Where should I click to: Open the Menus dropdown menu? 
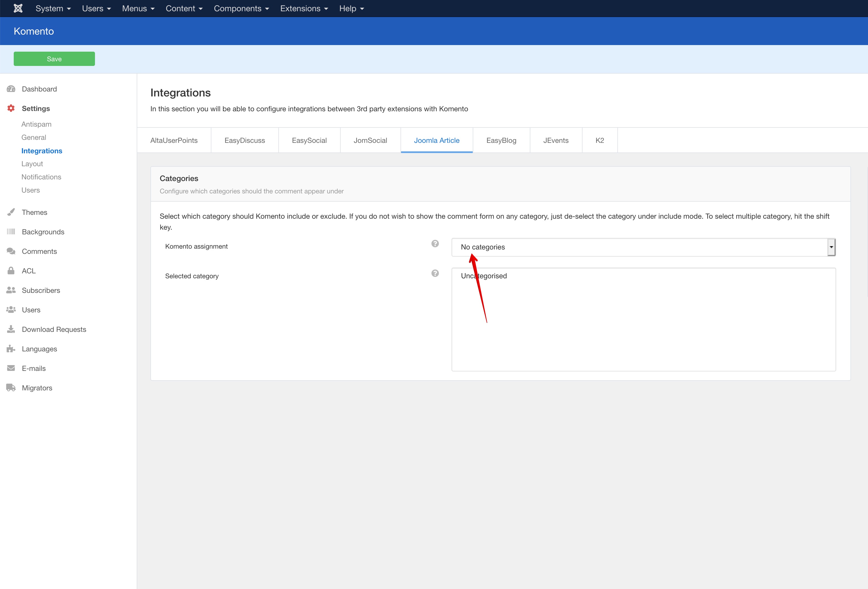pos(138,8)
